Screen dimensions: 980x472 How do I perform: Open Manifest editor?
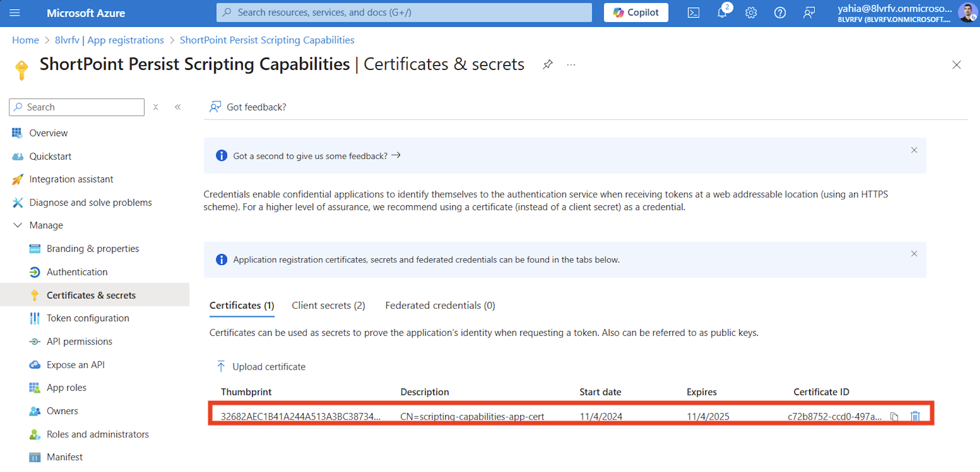click(65, 457)
